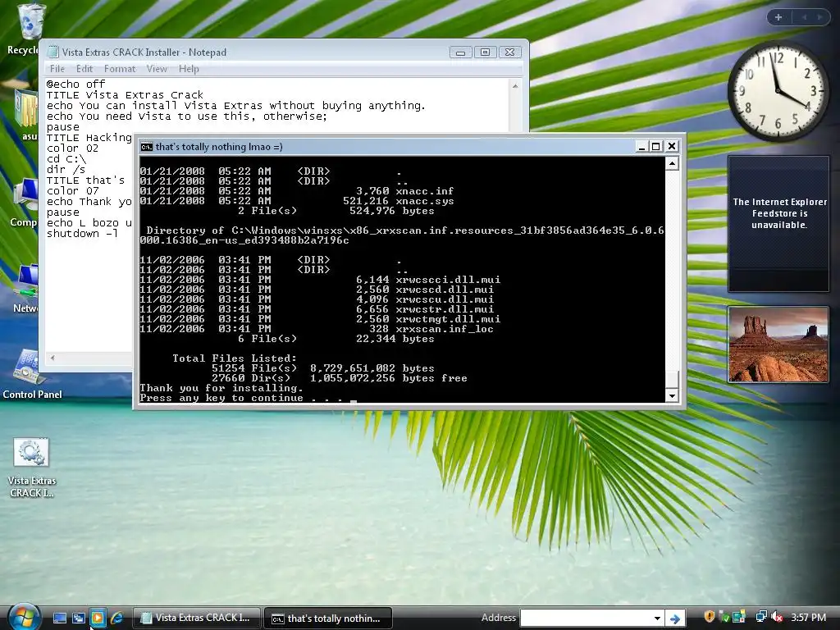
Task: Open the taskbar Address dropdown arrow
Action: (x=657, y=619)
